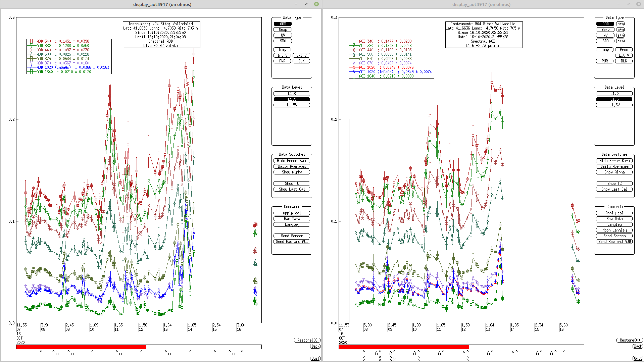Show BLK data in Instrument 424 window

(x=301, y=61)
